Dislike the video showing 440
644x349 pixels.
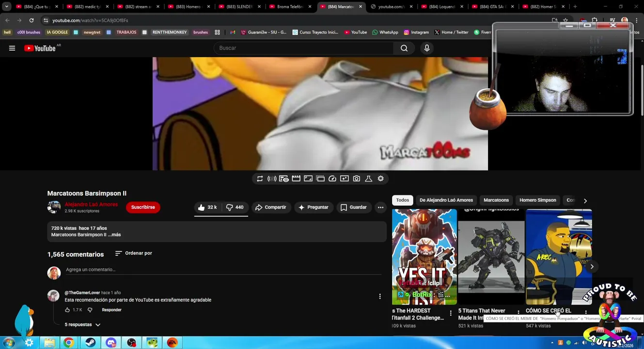point(235,207)
